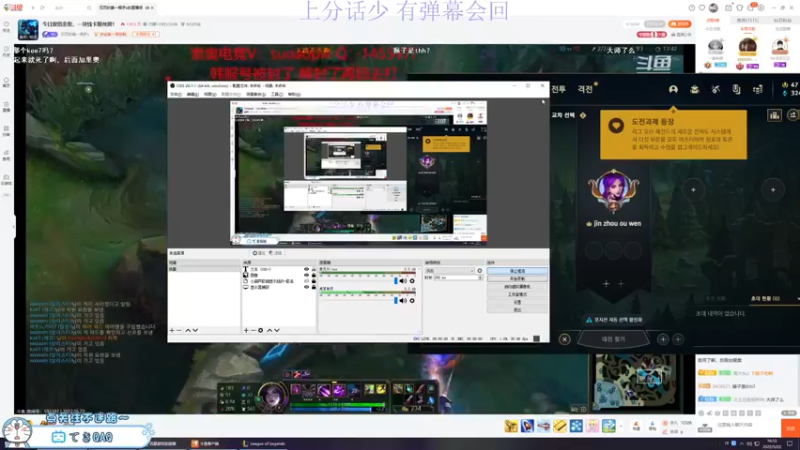The height and width of the screenshot is (450, 800).
Task: Click the orange follow button beside streamer info
Action: coord(680,24)
